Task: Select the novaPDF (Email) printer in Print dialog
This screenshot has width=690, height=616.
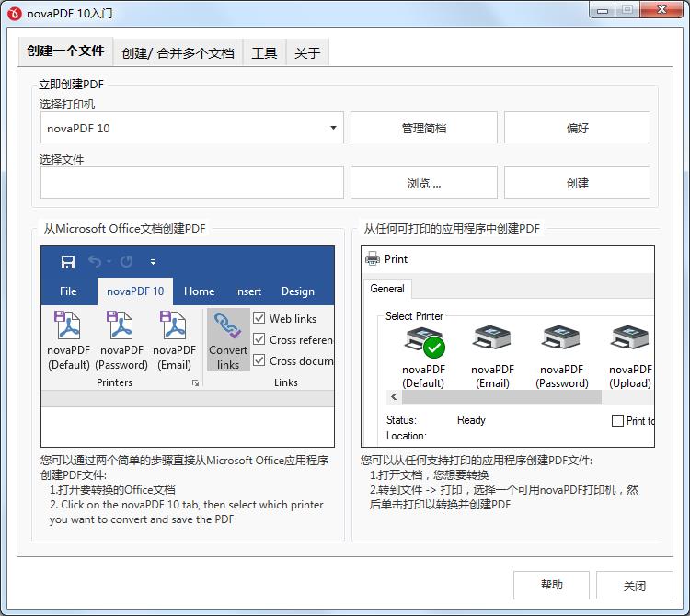Action: (492, 357)
